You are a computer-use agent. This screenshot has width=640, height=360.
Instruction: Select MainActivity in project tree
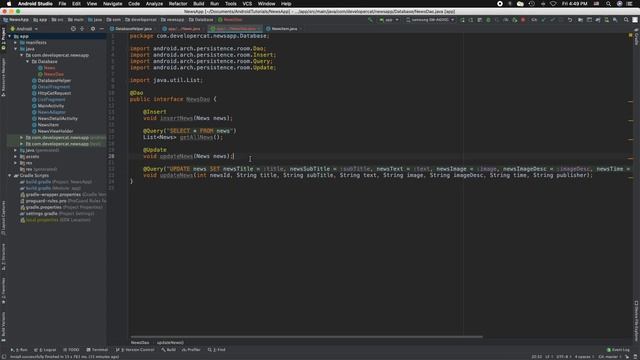[51, 106]
